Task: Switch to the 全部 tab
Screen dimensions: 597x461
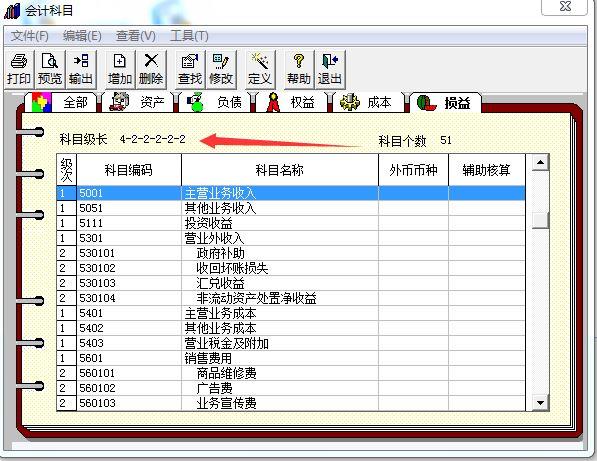Action: (x=61, y=102)
